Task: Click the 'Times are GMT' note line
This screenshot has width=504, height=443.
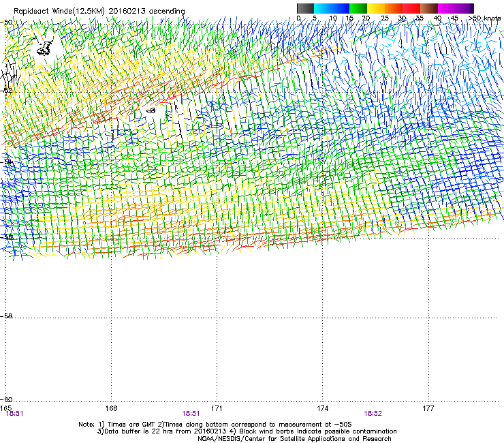Action: click(x=215, y=425)
